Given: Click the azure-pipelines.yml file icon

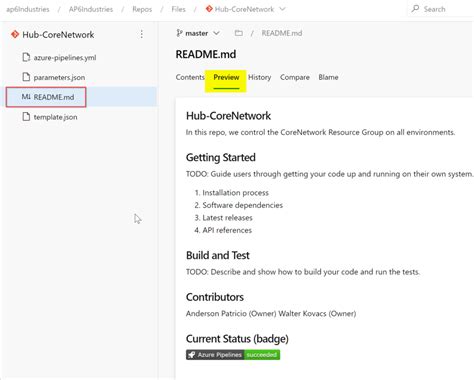Looking at the screenshot, I should (26, 57).
